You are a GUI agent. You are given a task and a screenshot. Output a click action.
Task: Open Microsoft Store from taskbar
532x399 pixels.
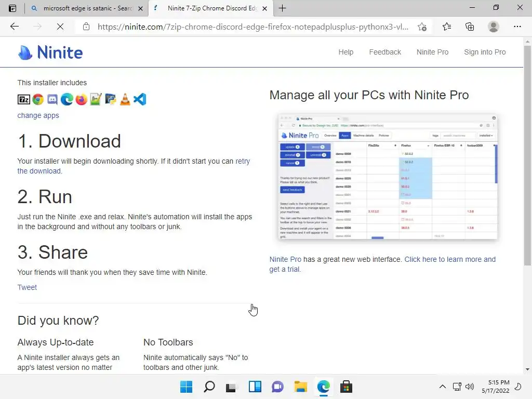click(x=346, y=387)
